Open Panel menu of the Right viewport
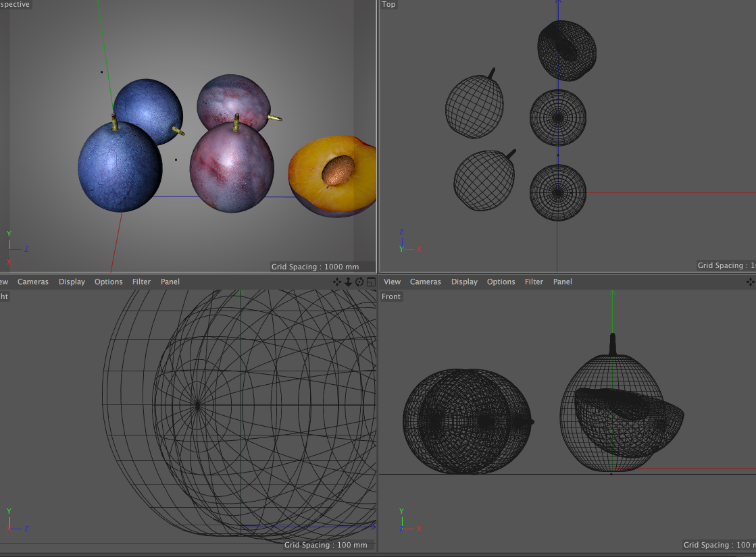The image size is (756, 557). pos(170,282)
